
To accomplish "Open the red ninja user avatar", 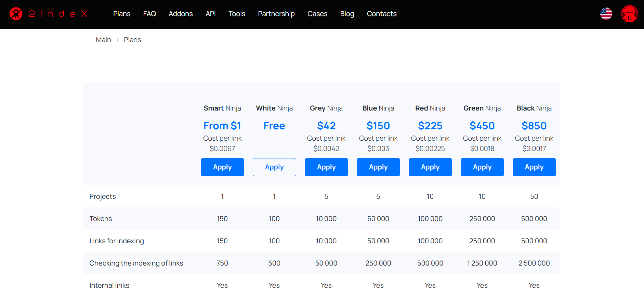I will (x=629, y=14).
